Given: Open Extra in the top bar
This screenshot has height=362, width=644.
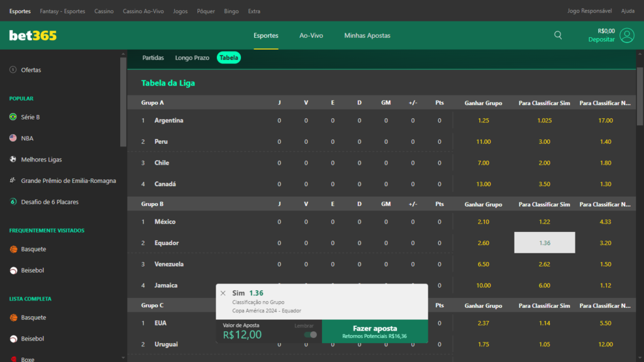Looking at the screenshot, I should point(254,11).
